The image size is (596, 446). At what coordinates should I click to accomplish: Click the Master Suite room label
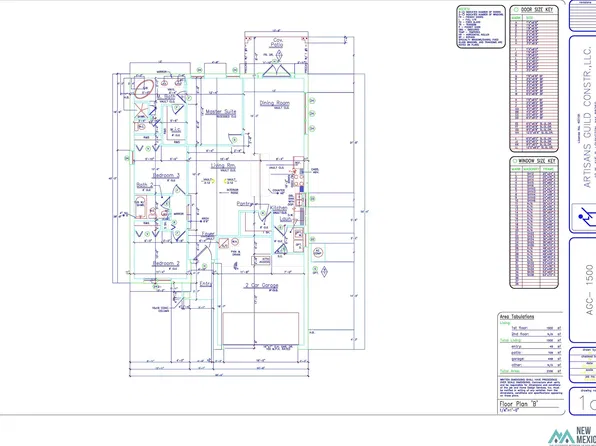pos(221,112)
